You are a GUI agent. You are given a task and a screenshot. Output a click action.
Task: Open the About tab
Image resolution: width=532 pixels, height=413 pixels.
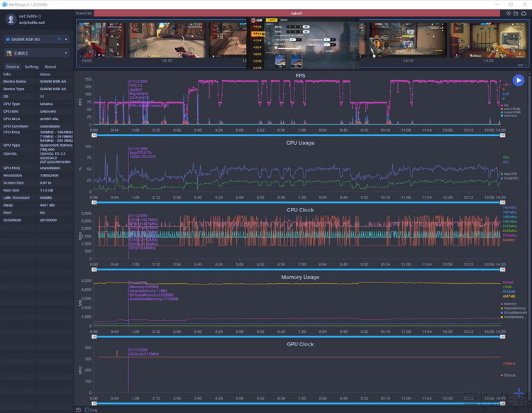click(50, 67)
